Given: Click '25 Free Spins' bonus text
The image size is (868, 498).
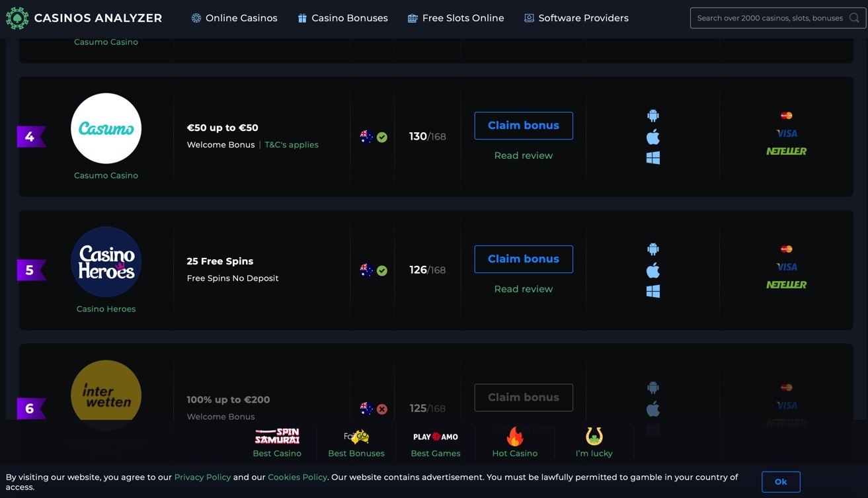Looking at the screenshot, I should pos(220,261).
